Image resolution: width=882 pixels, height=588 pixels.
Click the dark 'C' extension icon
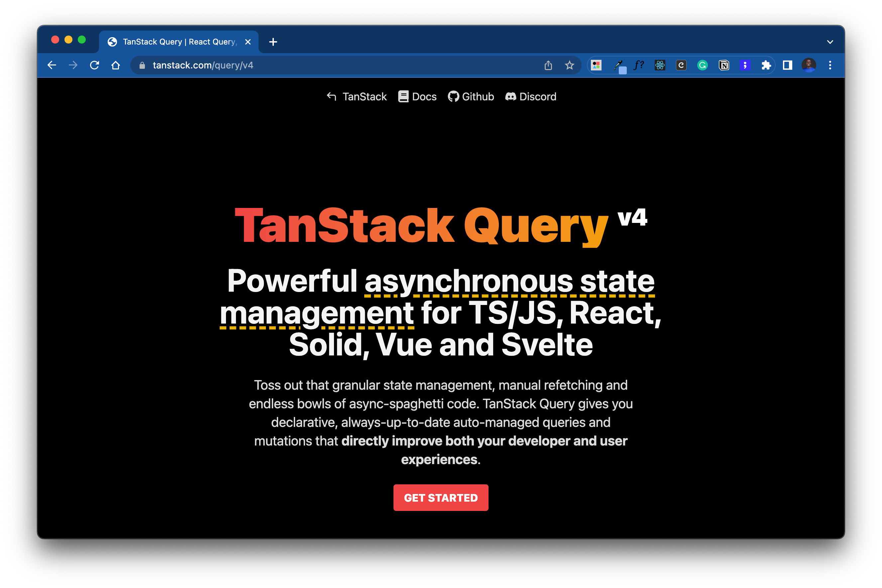click(681, 65)
